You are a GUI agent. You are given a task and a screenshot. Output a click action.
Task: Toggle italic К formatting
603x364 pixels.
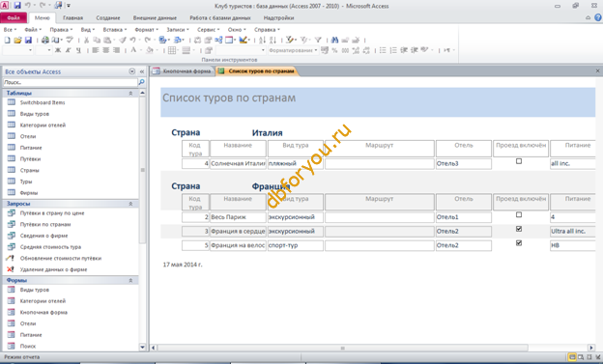click(68, 50)
